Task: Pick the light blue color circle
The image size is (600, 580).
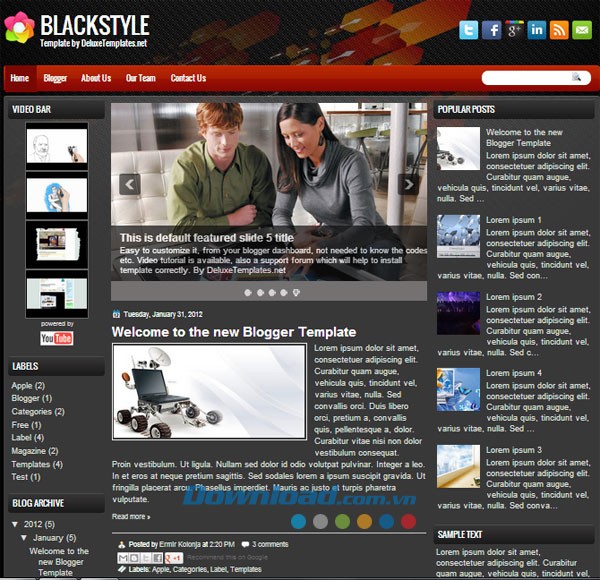Action: (x=298, y=521)
